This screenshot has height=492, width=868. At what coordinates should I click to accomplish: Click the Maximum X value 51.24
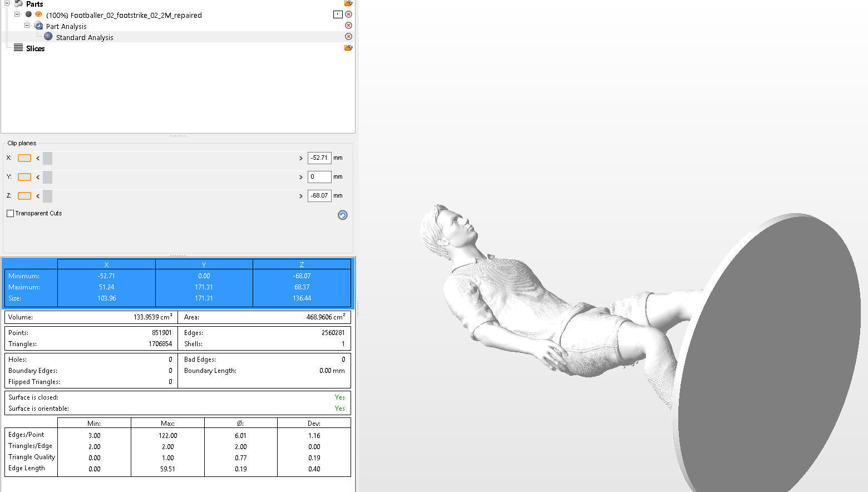pos(106,287)
